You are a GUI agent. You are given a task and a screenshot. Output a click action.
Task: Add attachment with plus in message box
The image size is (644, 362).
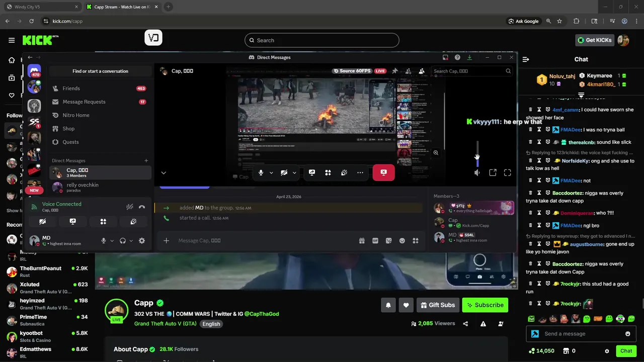tap(167, 241)
